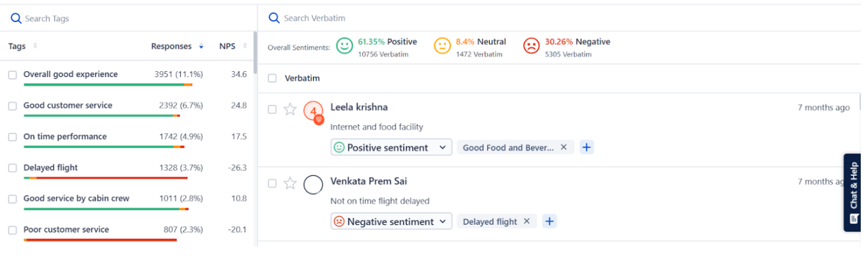Star the Leela krishna verbatim
Screen dimensions: 868x274
tap(289, 109)
